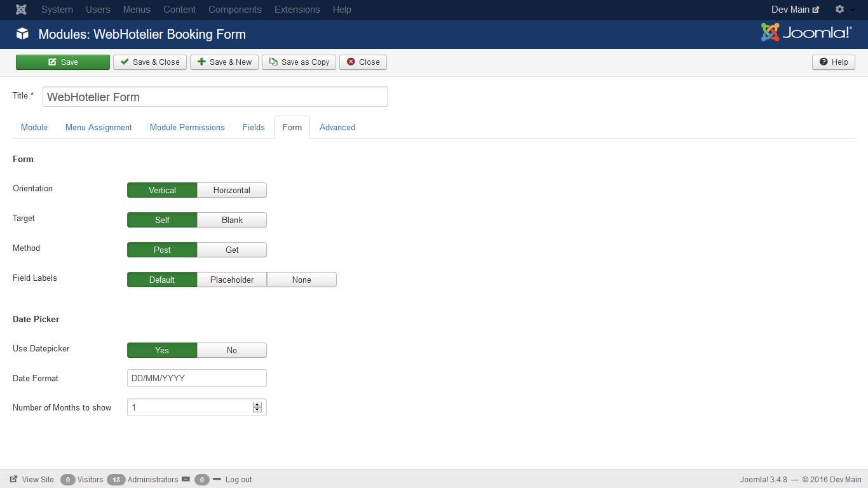Set Field Labels to Default

162,280
